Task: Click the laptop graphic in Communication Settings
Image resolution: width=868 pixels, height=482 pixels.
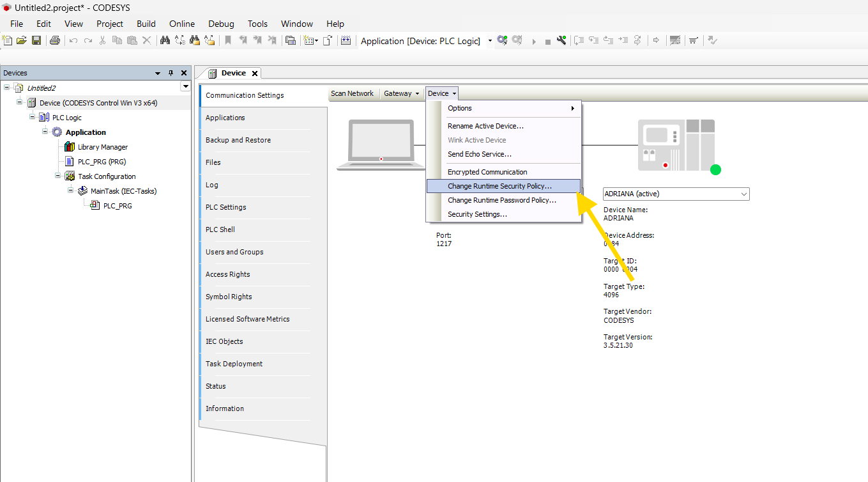Action: pos(381,145)
